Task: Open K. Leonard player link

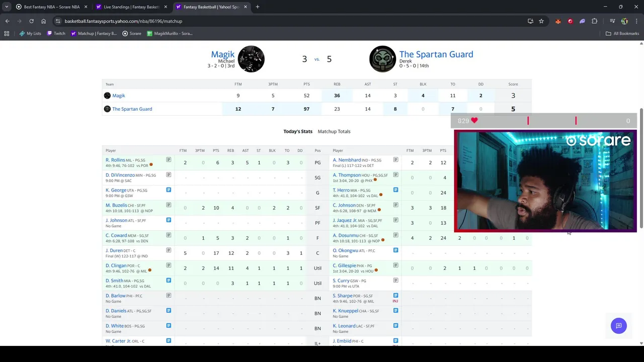Action: 344,326
